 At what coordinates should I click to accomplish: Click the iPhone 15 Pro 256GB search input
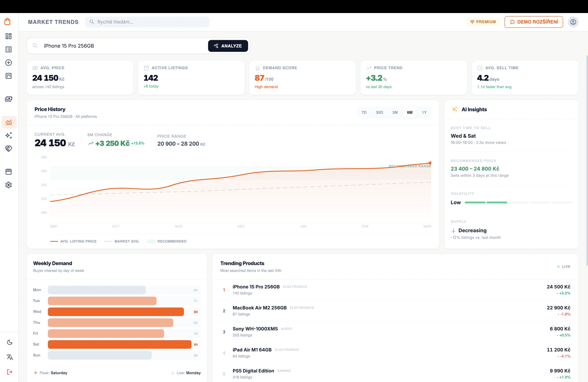click(123, 46)
